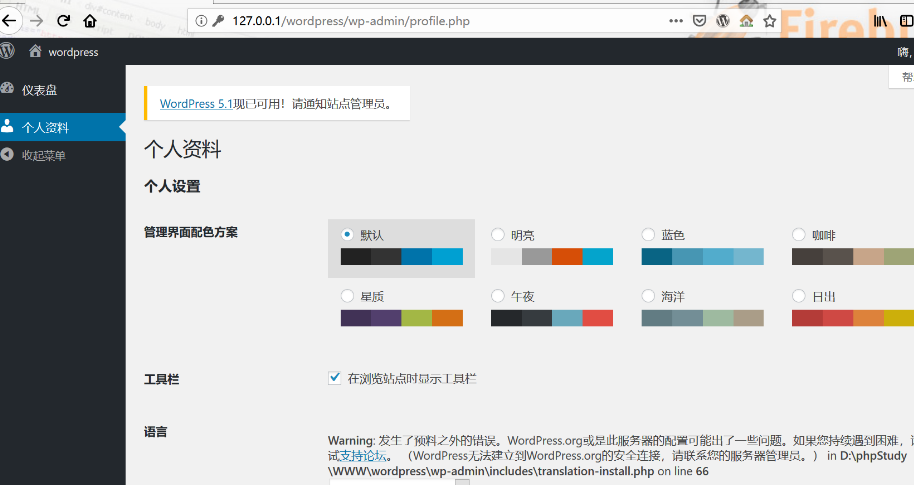Save page to Pocket icon
914x485 pixels.
[x=699, y=21]
